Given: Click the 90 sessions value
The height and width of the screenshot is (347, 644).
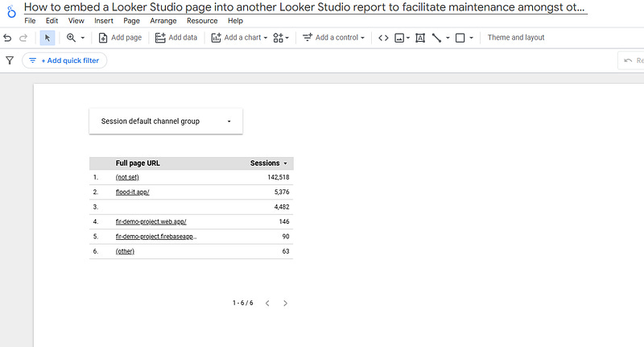Looking at the screenshot, I should point(286,236).
